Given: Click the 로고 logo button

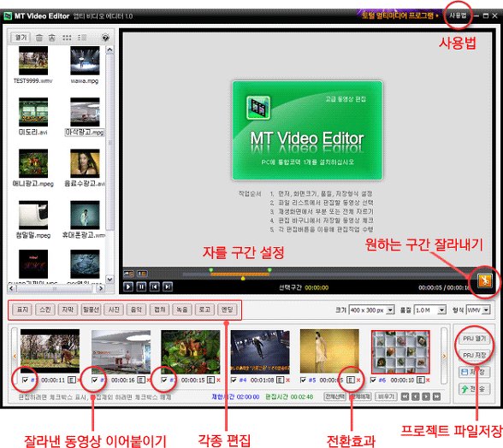Looking at the screenshot, I should point(204,309).
